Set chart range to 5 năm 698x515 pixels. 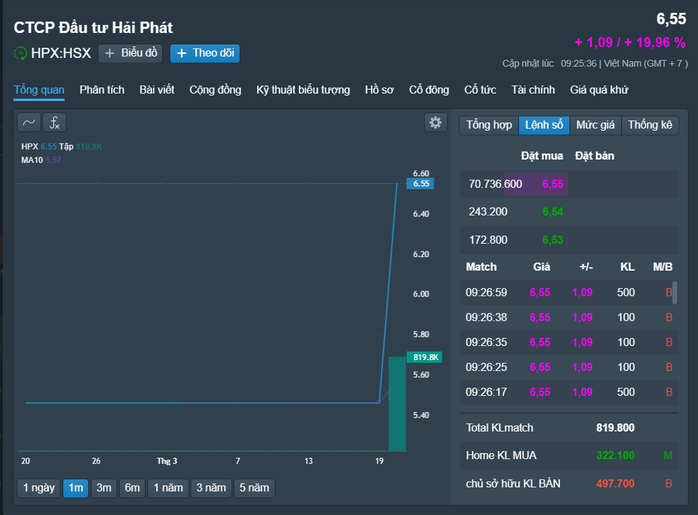pos(254,488)
